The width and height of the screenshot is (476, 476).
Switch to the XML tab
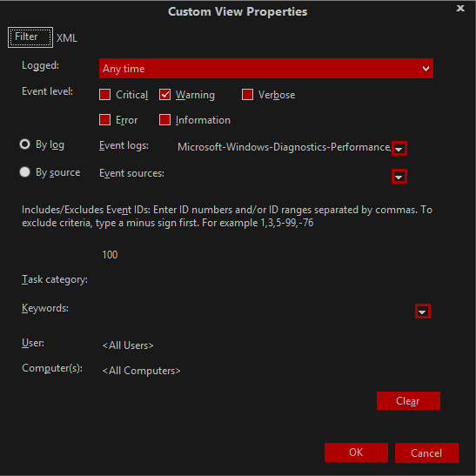pos(67,38)
